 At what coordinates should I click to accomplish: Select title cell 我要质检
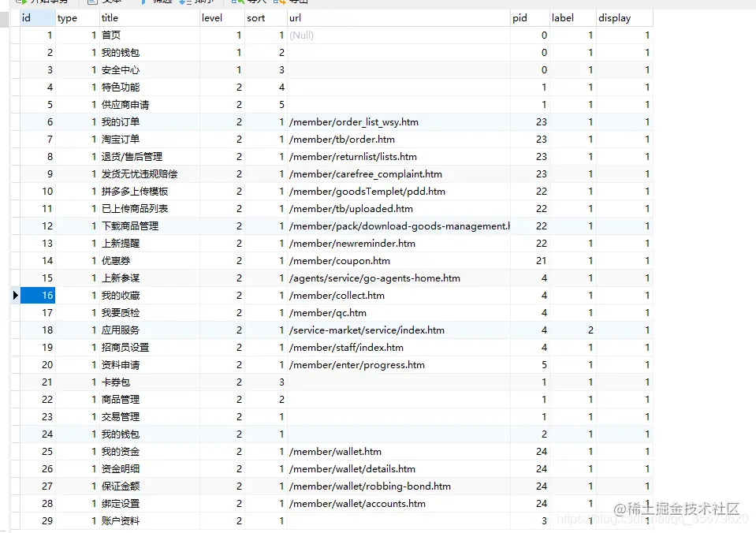point(150,313)
